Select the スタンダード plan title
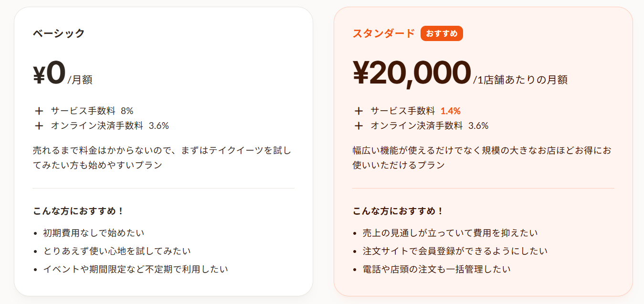The height and width of the screenshot is (304, 644). [x=384, y=33]
